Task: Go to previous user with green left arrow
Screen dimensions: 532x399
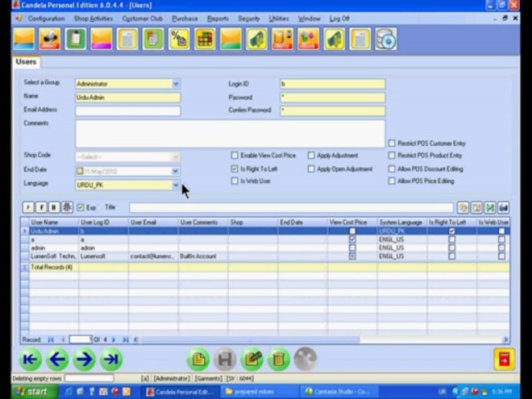Action: pyautogui.click(x=57, y=359)
